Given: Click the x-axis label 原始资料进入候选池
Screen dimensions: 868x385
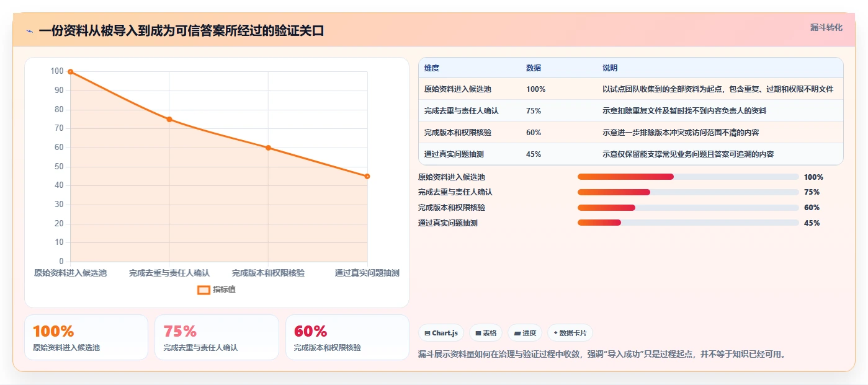Looking at the screenshot, I should [x=70, y=273].
